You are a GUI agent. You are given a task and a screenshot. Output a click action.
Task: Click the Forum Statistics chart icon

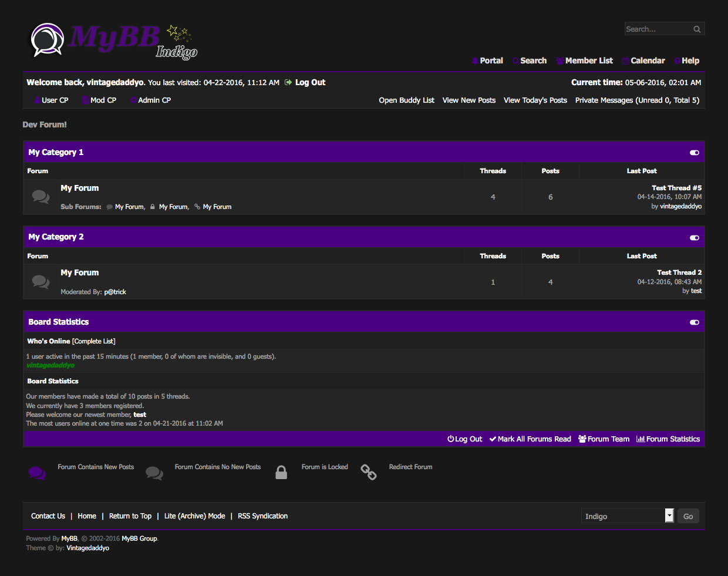pyautogui.click(x=641, y=439)
